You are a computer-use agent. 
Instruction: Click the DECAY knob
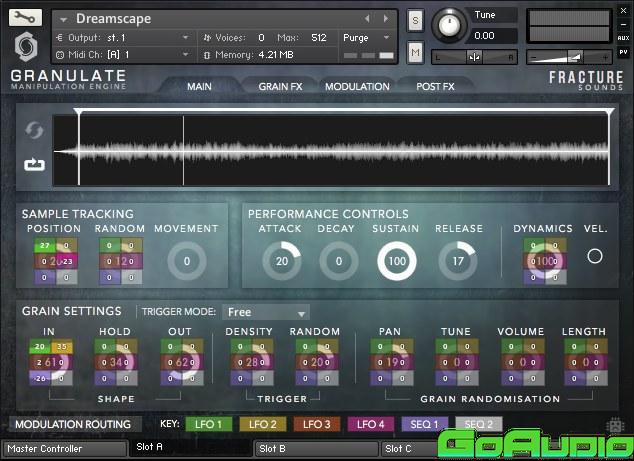339,261
